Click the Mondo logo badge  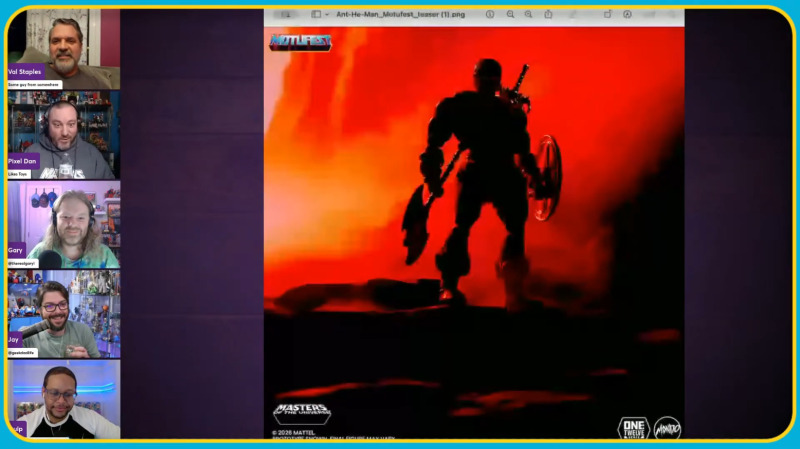point(666,429)
